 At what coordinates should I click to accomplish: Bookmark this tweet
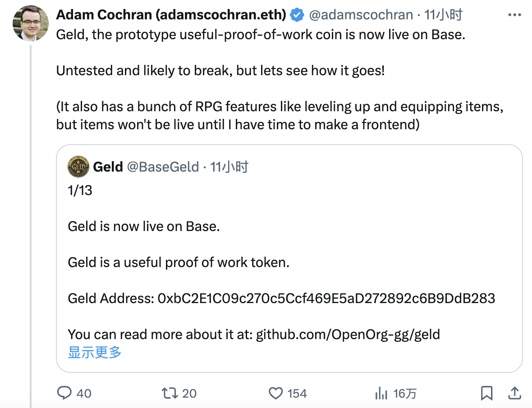click(486, 393)
